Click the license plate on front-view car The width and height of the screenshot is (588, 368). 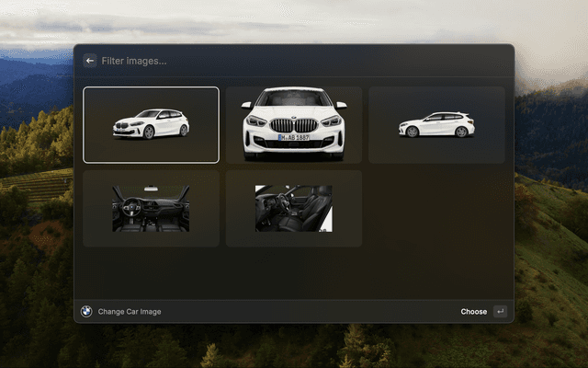click(x=294, y=137)
